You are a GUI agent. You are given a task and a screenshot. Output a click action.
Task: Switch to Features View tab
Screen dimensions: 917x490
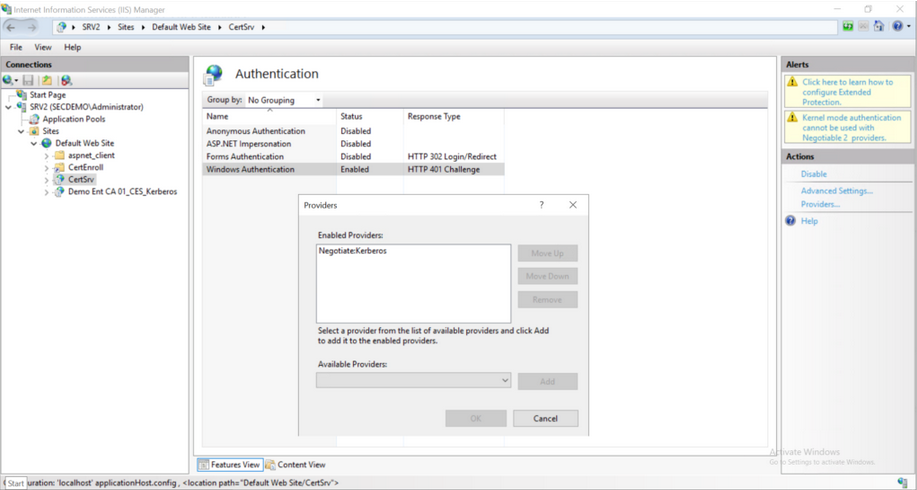pos(229,465)
